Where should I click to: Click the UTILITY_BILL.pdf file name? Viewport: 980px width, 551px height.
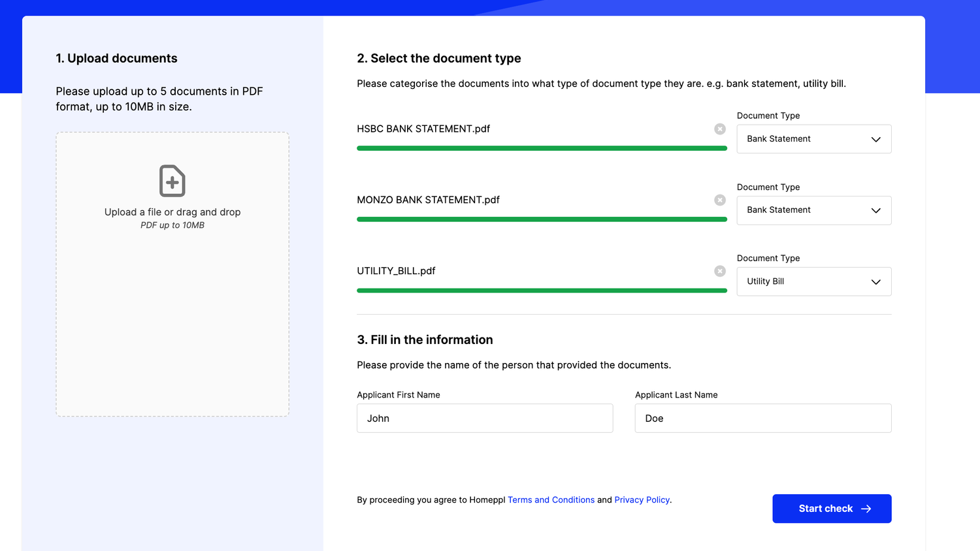click(x=396, y=271)
